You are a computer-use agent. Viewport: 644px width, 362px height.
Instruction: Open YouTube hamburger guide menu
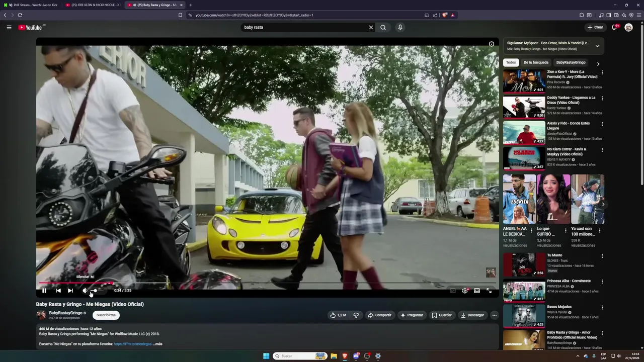coord(9,27)
